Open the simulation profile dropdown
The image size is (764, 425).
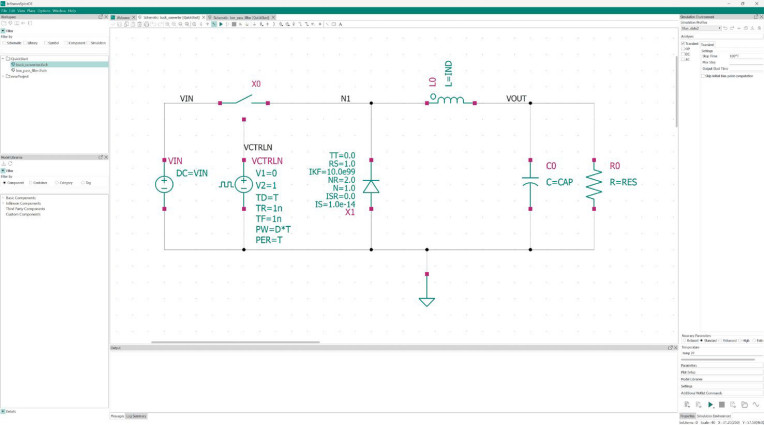pos(701,28)
